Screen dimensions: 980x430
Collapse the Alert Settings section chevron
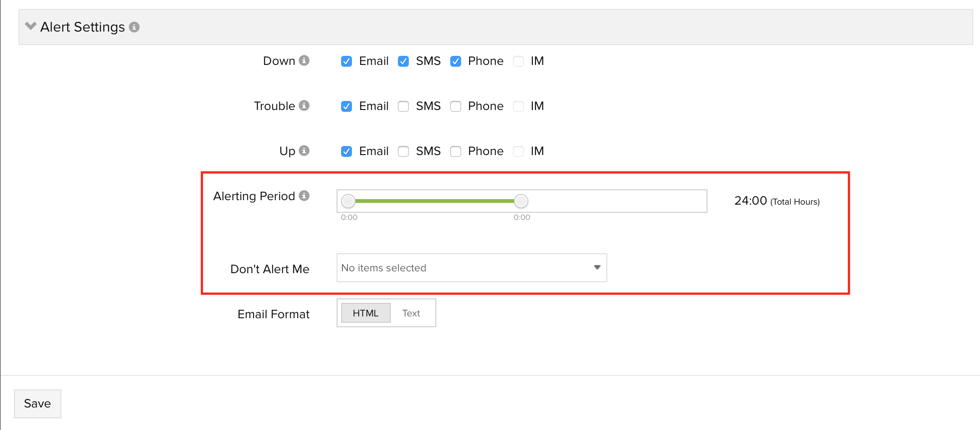[31, 26]
